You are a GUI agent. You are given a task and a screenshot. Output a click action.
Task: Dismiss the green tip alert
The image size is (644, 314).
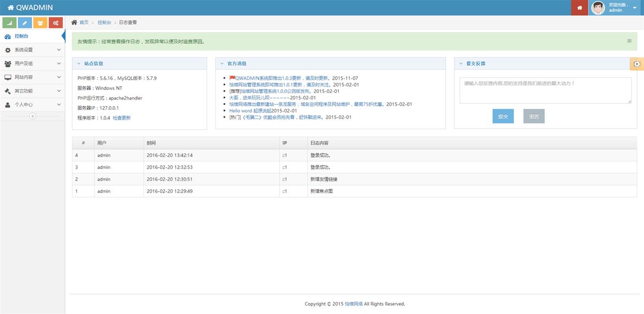coord(629,41)
